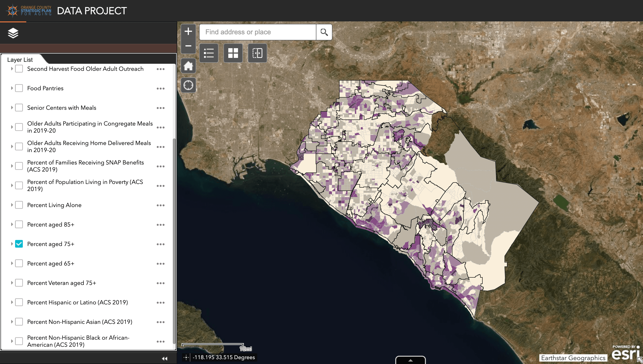This screenshot has width=643, height=364.
Task: Click the Find address or place field
Action: [257, 32]
